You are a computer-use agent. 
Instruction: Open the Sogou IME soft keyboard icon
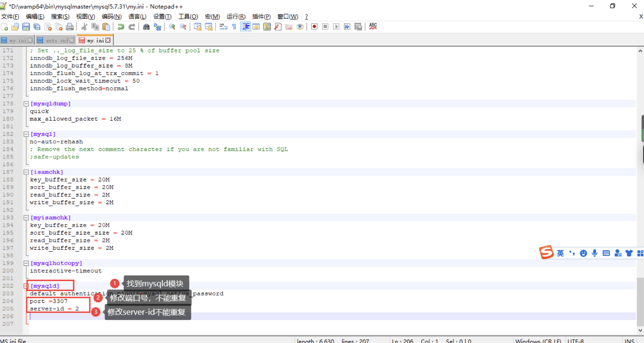click(x=606, y=253)
